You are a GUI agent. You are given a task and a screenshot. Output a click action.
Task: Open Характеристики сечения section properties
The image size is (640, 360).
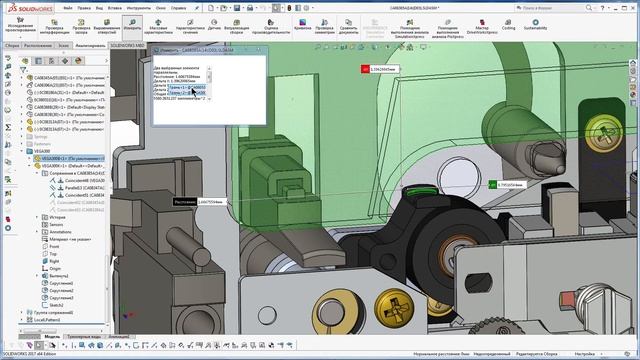pyautogui.click(x=190, y=27)
